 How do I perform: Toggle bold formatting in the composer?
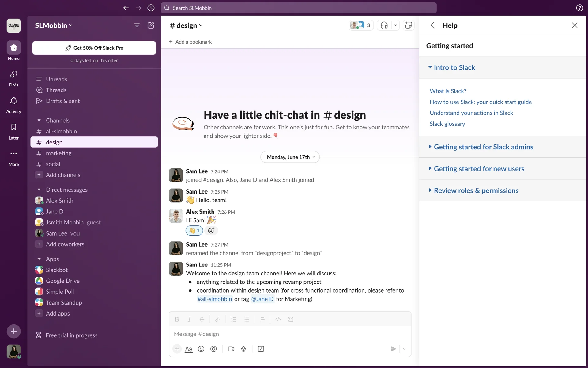tap(177, 319)
